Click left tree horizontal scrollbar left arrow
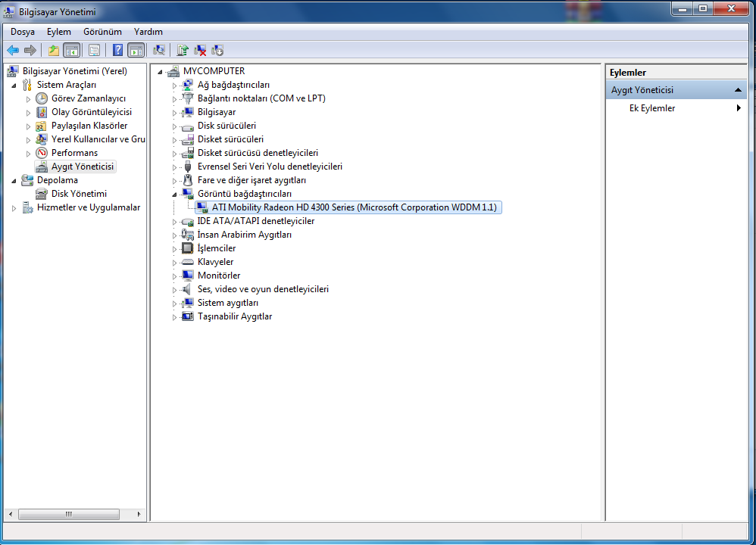The width and height of the screenshot is (756, 545). click(11, 514)
